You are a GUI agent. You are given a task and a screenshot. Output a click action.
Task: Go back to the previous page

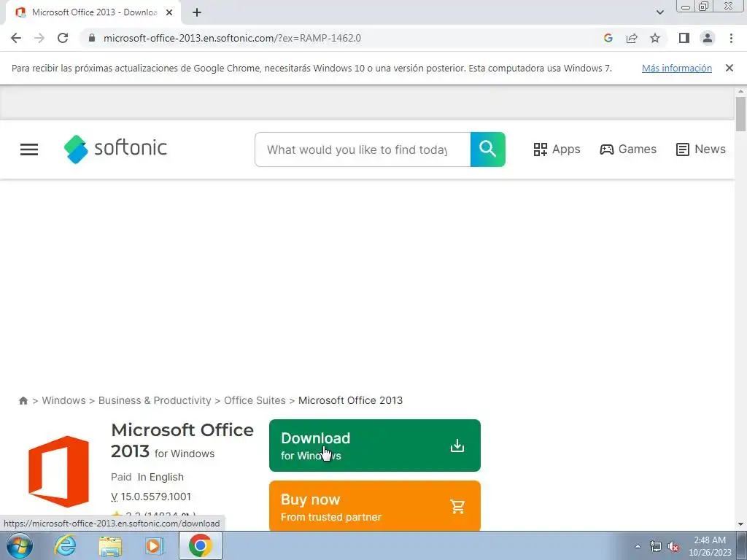(x=16, y=38)
